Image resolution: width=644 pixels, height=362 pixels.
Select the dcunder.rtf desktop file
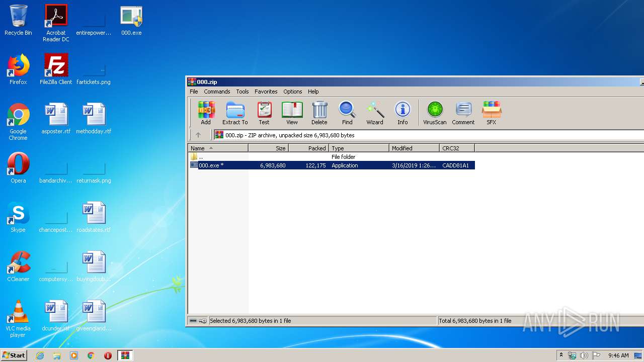[56, 316]
